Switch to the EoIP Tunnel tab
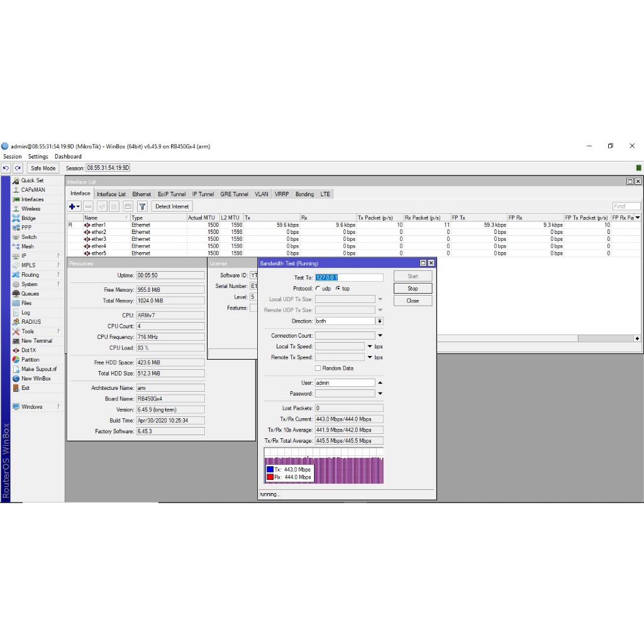644x644 pixels. tap(172, 194)
